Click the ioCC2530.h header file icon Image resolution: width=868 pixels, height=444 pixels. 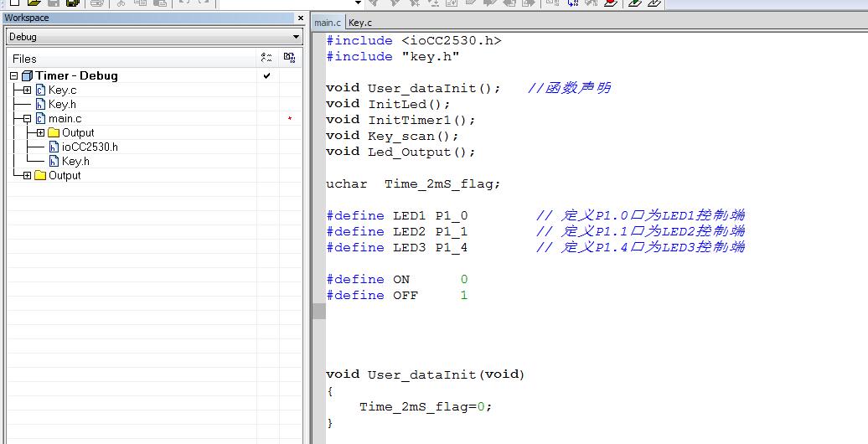point(54,147)
